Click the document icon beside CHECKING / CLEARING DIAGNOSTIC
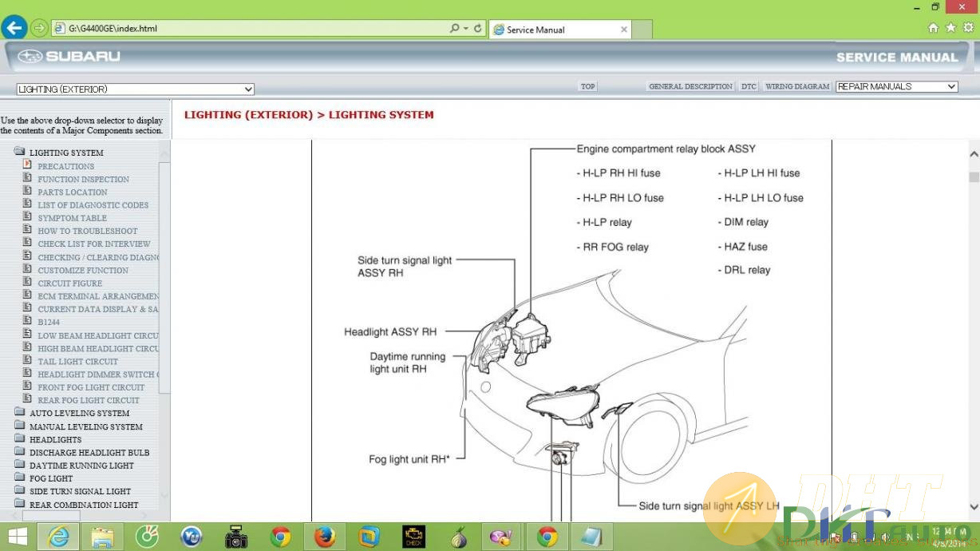 pos(27,256)
